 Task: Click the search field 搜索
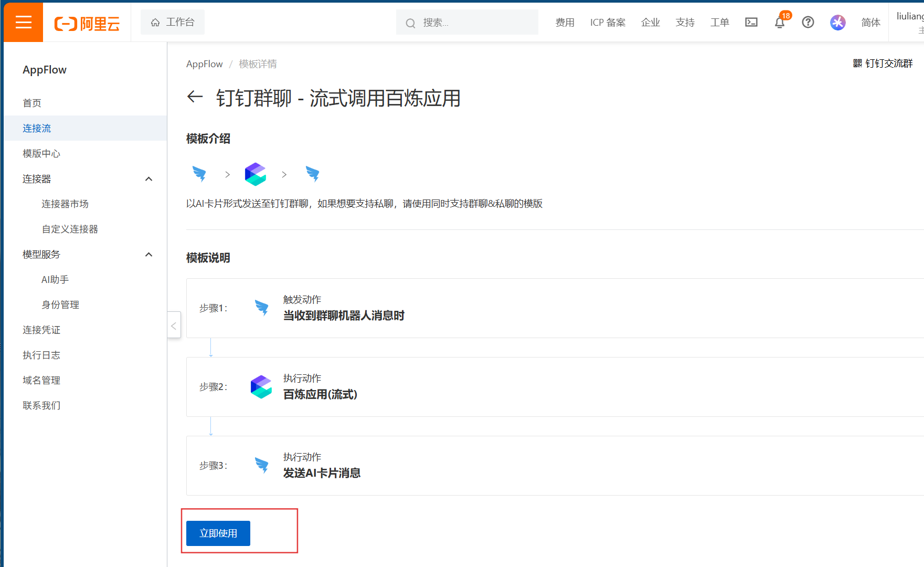click(467, 23)
